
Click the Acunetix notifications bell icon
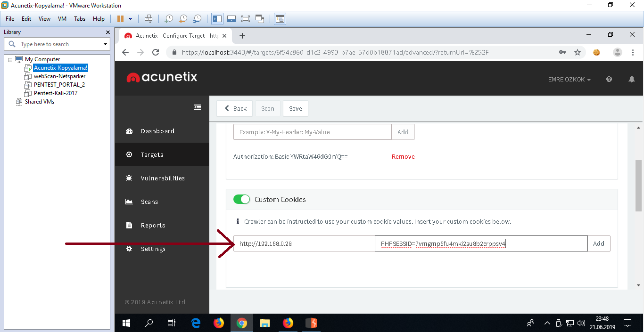pos(632,80)
